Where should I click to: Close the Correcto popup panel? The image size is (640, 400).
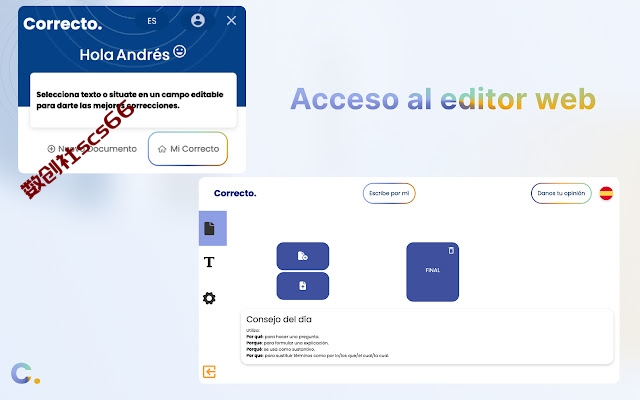[x=231, y=20]
